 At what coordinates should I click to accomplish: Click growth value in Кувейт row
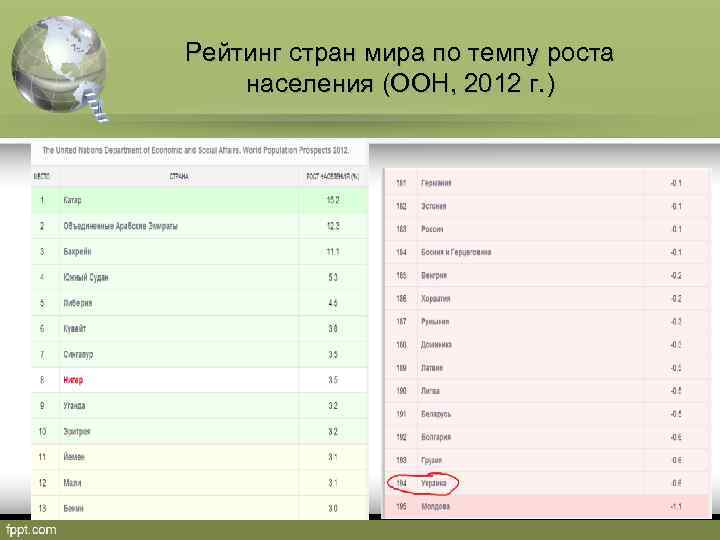(x=333, y=329)
